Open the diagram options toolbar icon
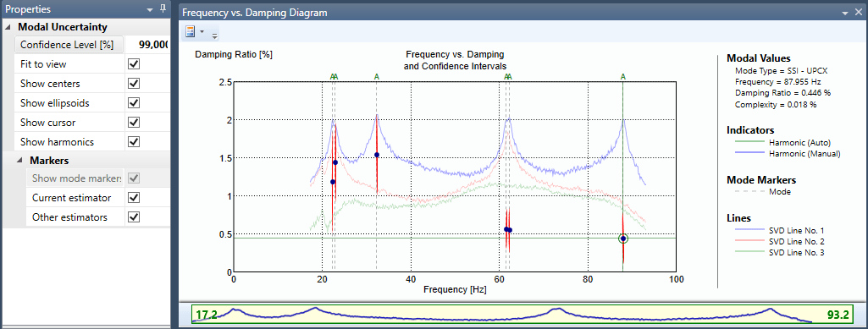Viewport: 868px width, 329px height. [191, 32]
